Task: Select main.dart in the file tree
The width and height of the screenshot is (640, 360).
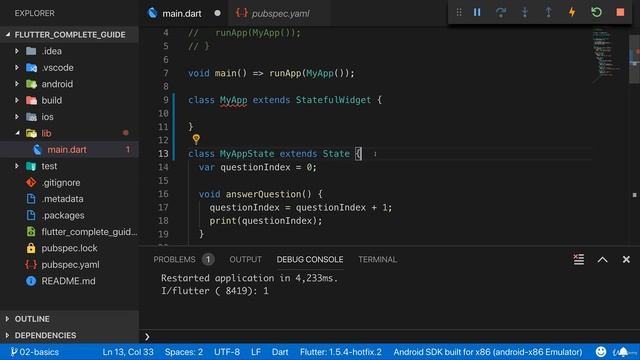Action: [69, 150]
